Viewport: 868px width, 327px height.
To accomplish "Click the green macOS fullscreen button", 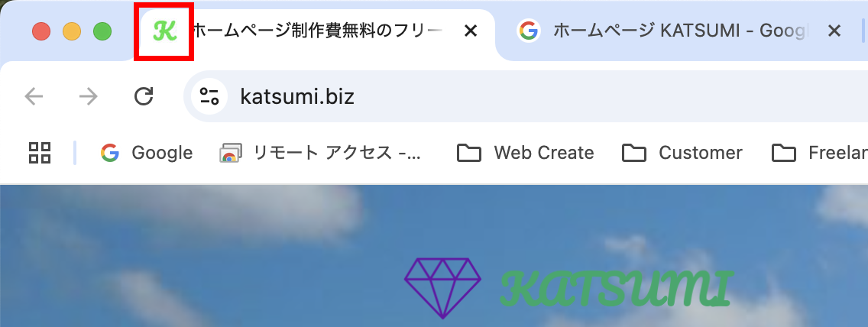I will pos(102,31).
